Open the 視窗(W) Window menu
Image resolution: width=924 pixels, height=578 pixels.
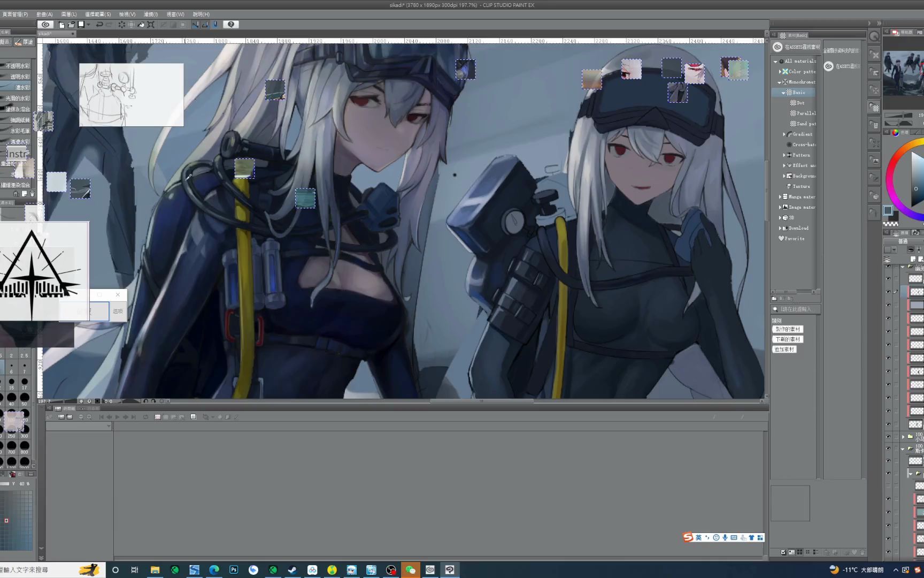pyautogui.click(x=175, y=14)
